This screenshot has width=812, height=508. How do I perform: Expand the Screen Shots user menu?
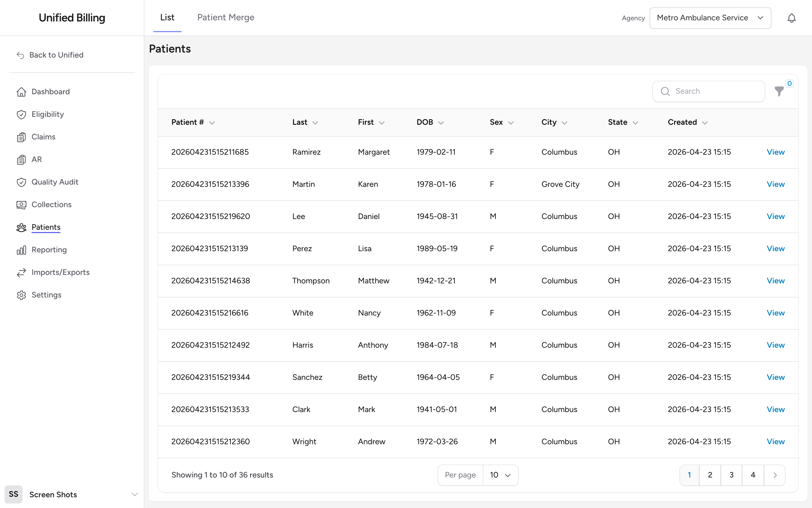pyautogui.click(x=134, y=494)
